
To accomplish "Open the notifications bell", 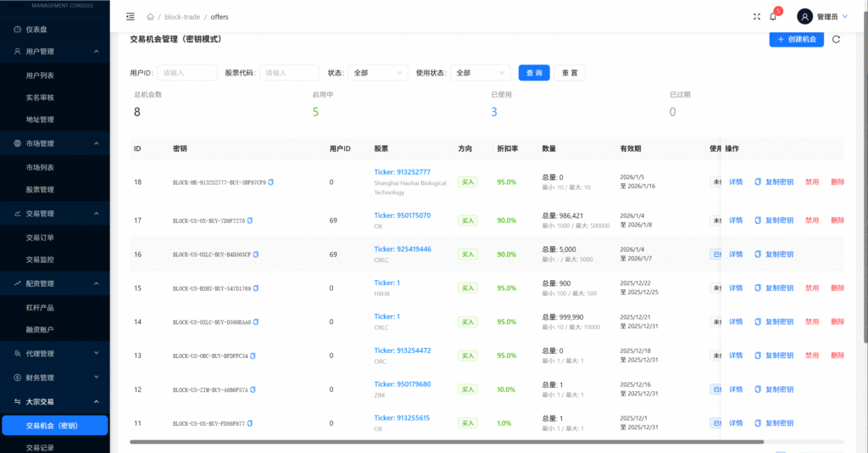I will point(773,16).
